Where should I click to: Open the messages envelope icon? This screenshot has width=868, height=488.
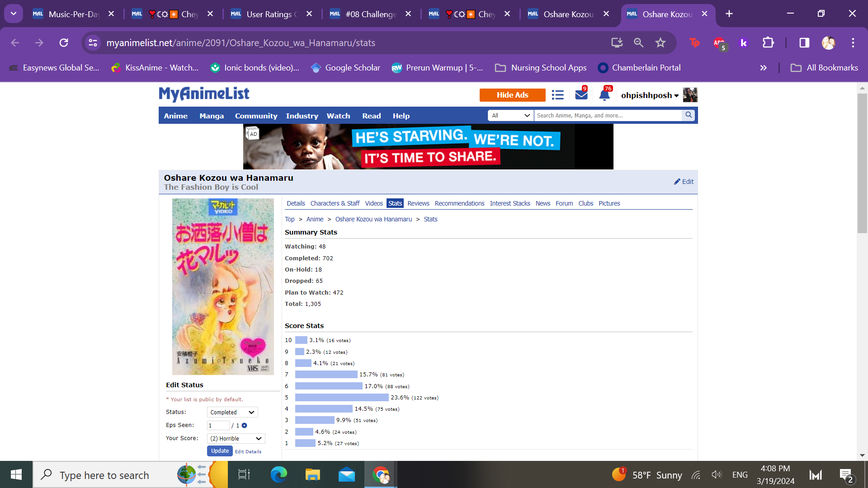coord(581,95)
